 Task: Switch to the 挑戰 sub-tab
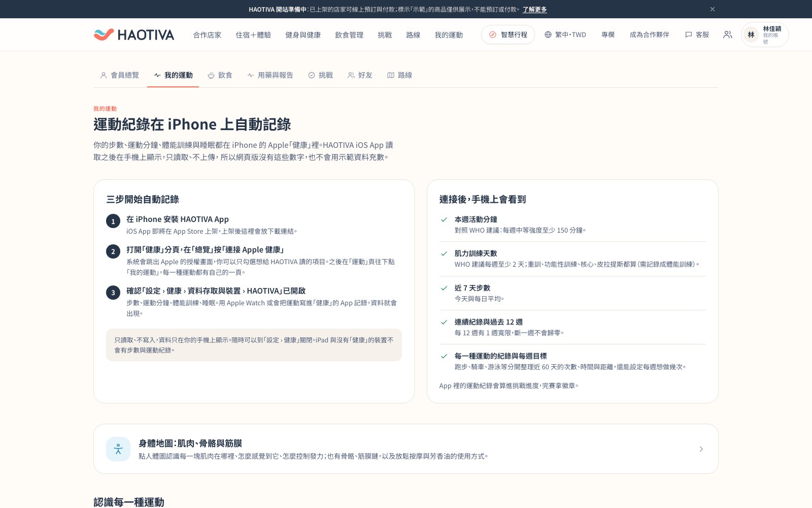click(x=320, y=75)
